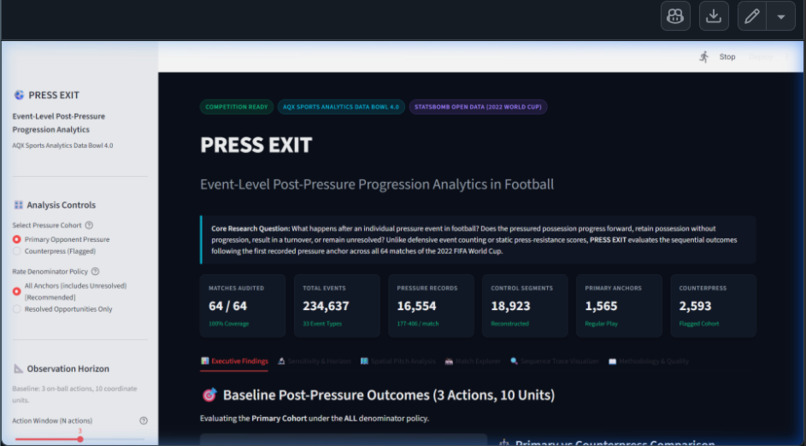Screen dimensions: 806x446
Task: Click the download icon in top bar
Action: pyautogui.click(x=713, y=16)
